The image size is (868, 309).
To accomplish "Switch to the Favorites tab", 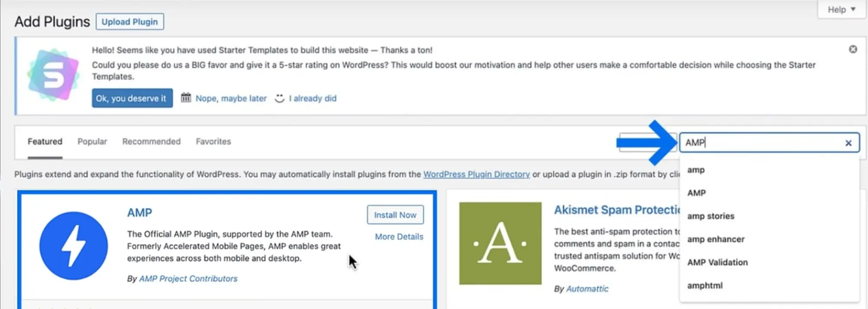I will pos(213,141).
